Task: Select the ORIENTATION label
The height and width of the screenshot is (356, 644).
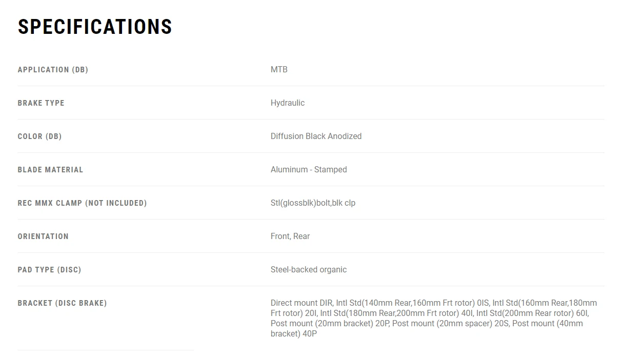Action: 43,236
